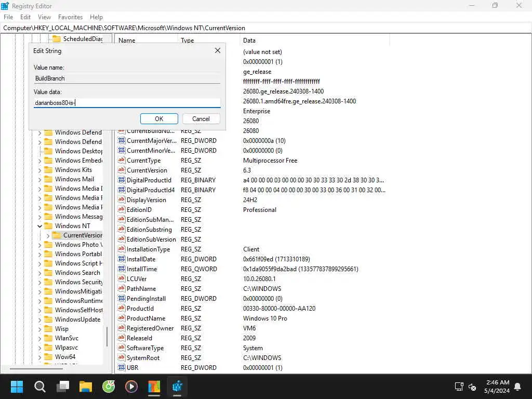
Task: Expand the Windows Mail node
Action: [39, 179]
